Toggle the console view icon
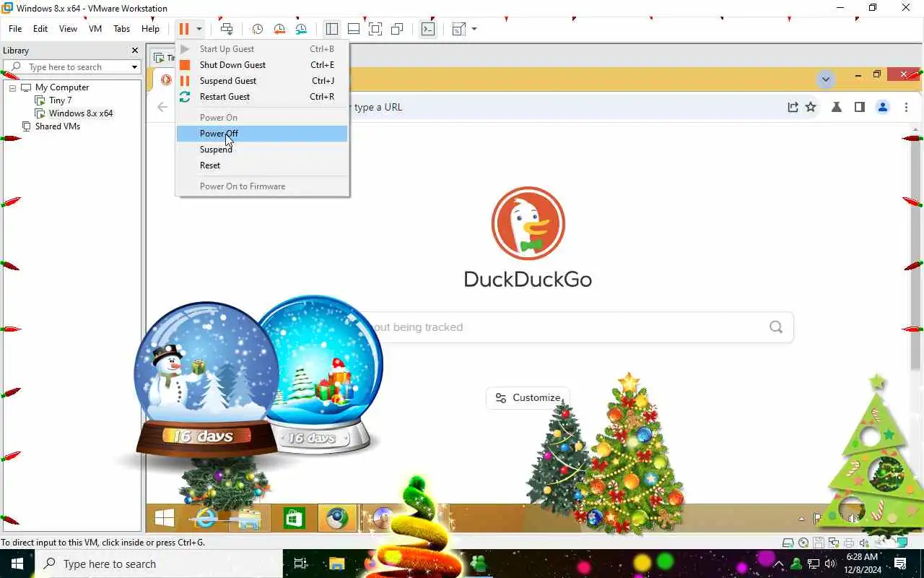Image resolution: width=924 pixels, height=578 pixels. pos(428,29)
